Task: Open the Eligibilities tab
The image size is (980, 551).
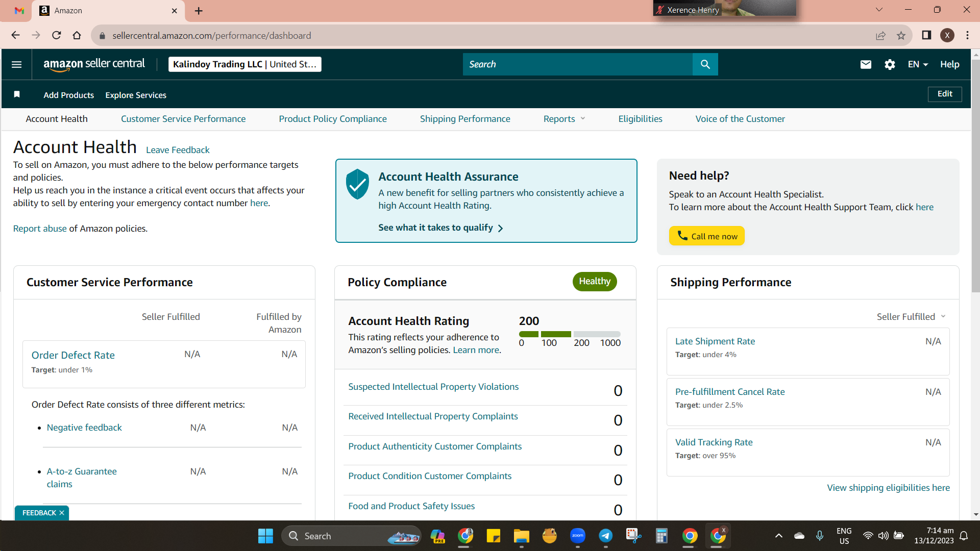Action: point(640,119)
